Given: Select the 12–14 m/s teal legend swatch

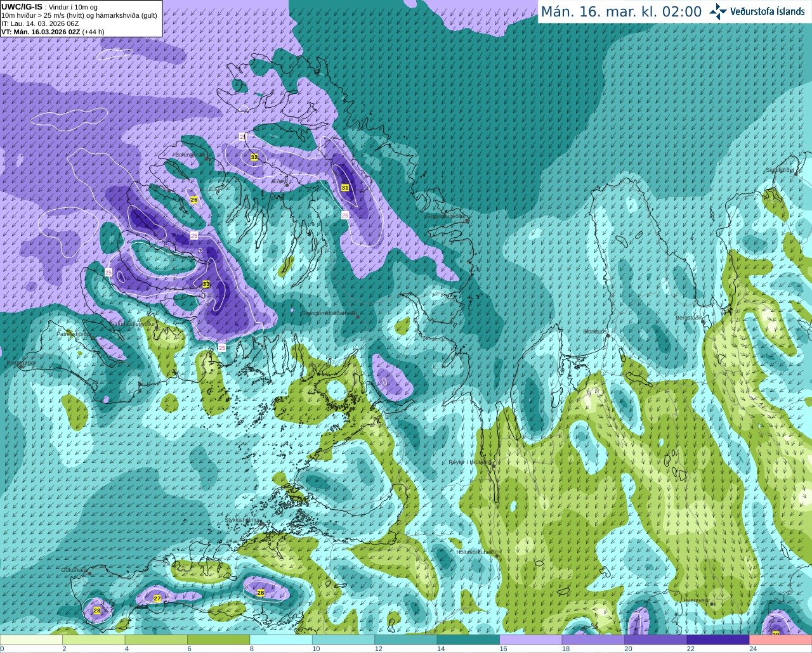Looking at the screenshot, I should pos(406,640).
